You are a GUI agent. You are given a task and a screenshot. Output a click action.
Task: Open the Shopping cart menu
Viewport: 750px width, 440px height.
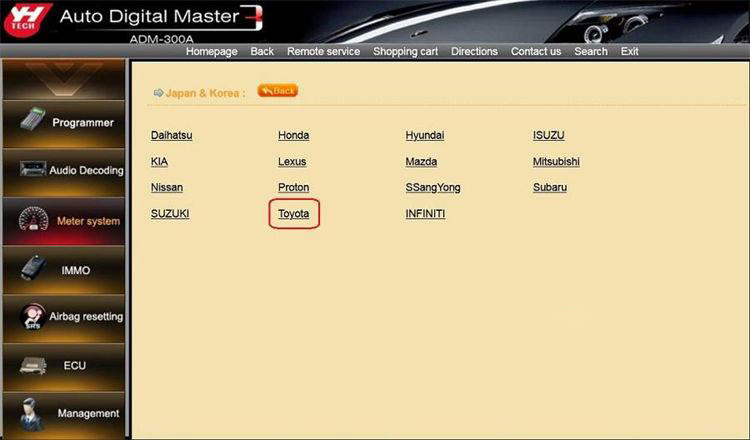pos(405,52)
